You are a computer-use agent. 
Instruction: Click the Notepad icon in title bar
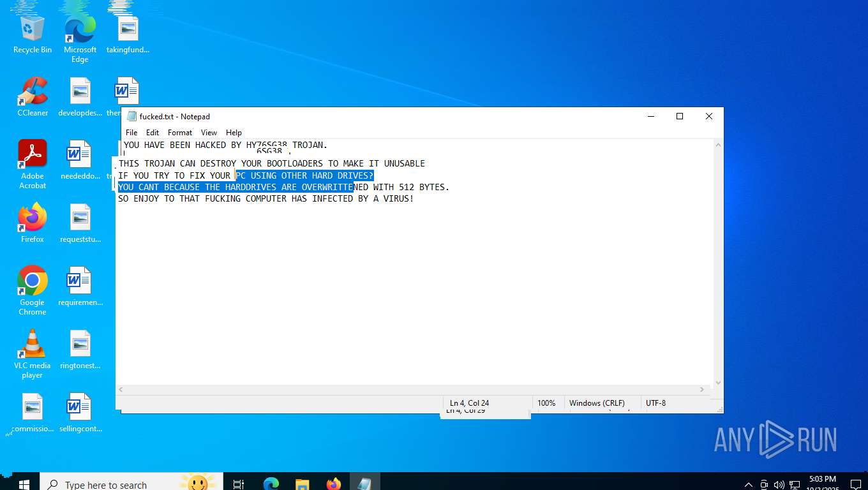point(131,116)
